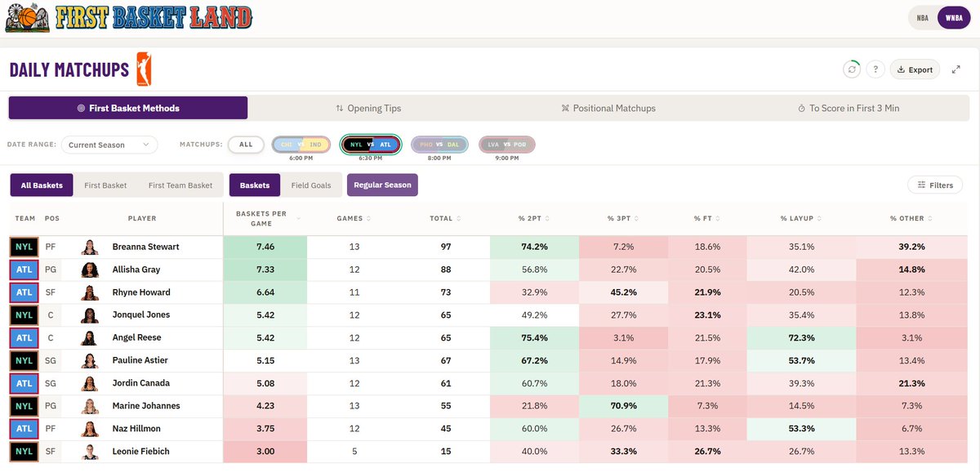Click Jordin Canada's player avatar

pos(91,383)
